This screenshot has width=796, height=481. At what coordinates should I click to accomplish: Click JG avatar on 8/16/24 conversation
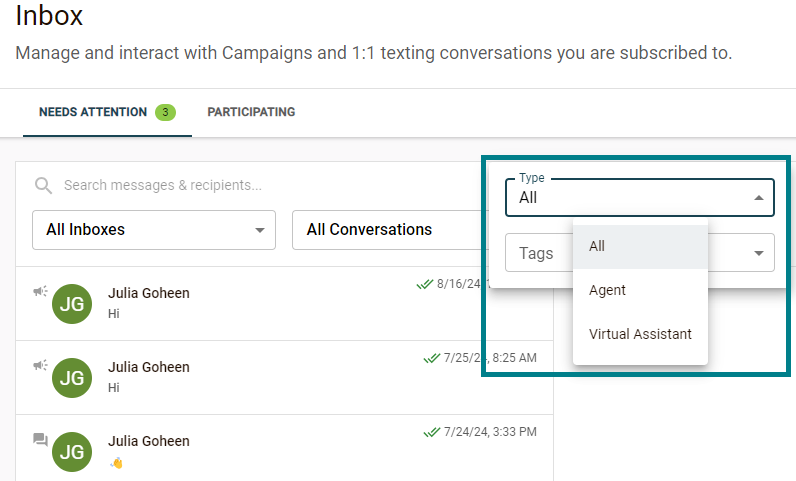click(71, 304)
